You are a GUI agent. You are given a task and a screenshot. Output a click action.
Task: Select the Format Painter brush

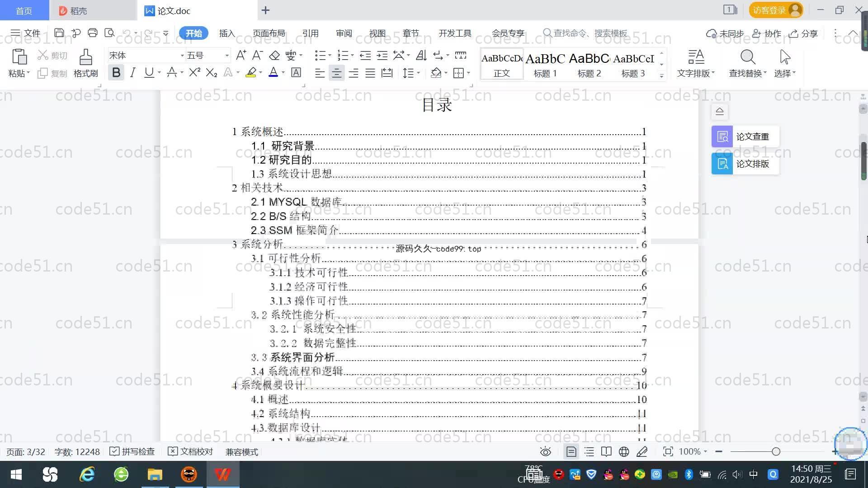[x=85, y=57]
